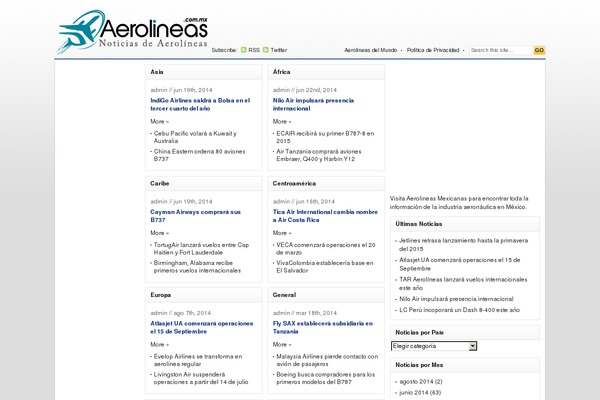Open Cebu Pacific volará a Kuwait link
The height and width of the screenshot is (400, 600).
195,137
